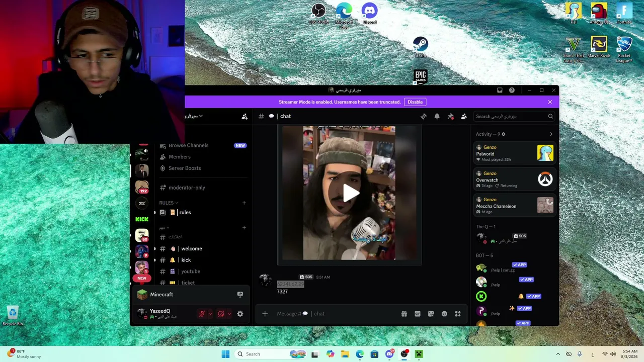The image size is (644, 362).
Task: Open the Threads icon in channel header
Action: coord(424,116)
